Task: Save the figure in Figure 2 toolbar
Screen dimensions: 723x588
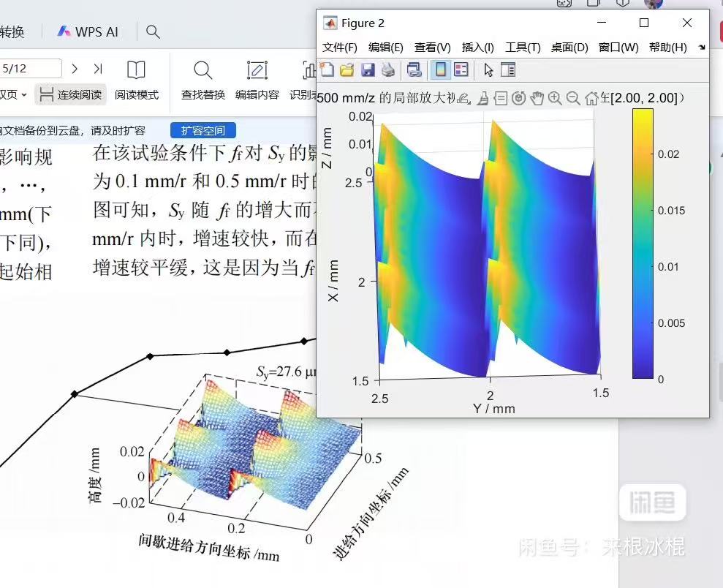Action: coord(368,69)
